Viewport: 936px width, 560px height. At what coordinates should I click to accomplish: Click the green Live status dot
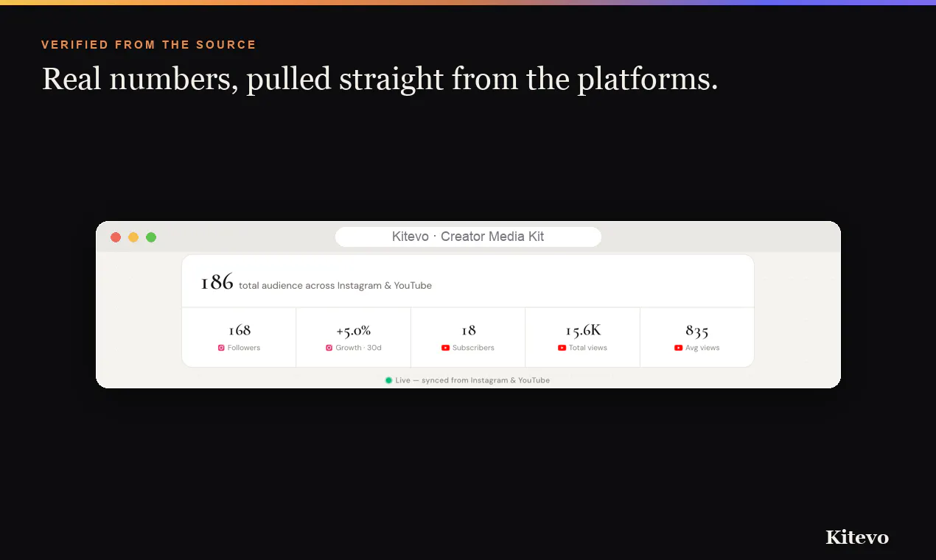pos(388,380)
